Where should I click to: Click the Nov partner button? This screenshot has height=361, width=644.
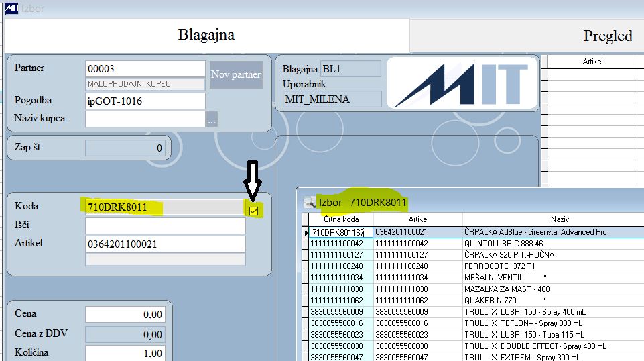click(x=236, y=74)
